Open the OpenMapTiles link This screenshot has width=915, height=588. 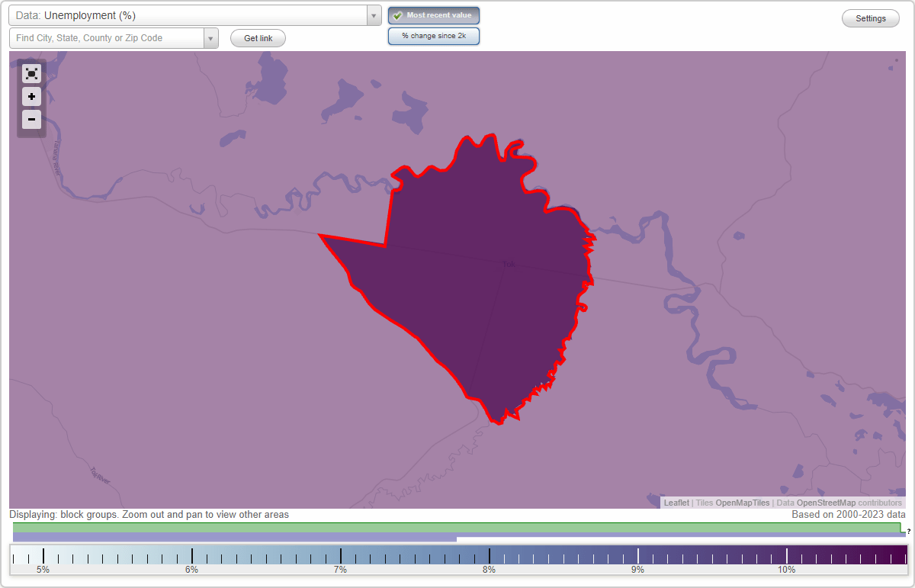(742, 503)
